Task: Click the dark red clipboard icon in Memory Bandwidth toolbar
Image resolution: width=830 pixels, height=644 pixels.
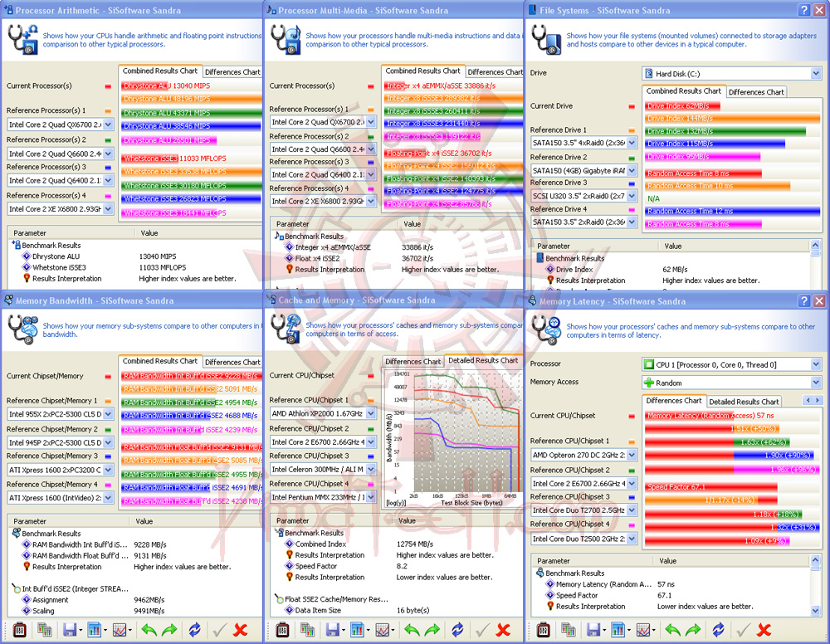Action: pos(20,630)
